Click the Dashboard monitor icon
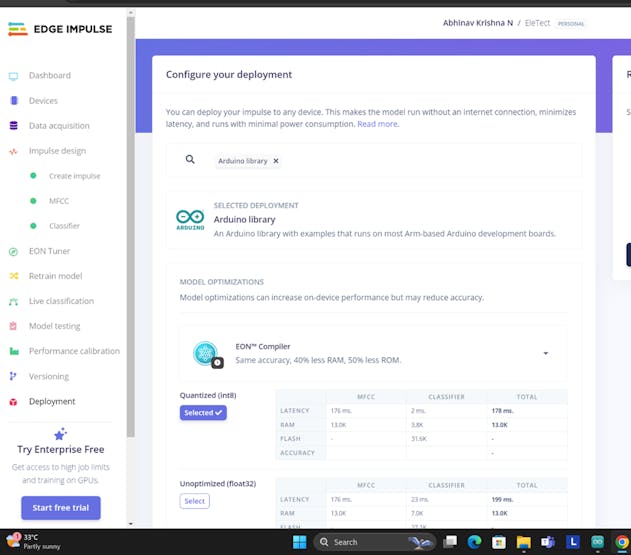The height and width of the screenshot is (555, 631). coord(13,76)
